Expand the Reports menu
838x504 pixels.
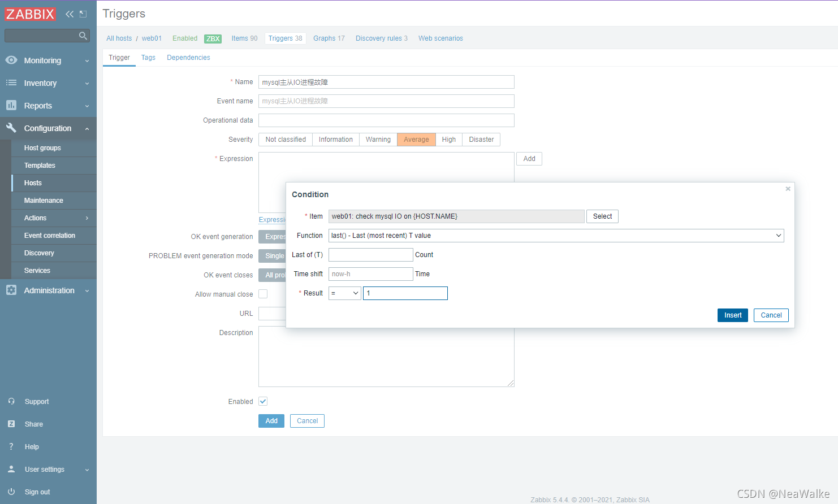(87, 106)
